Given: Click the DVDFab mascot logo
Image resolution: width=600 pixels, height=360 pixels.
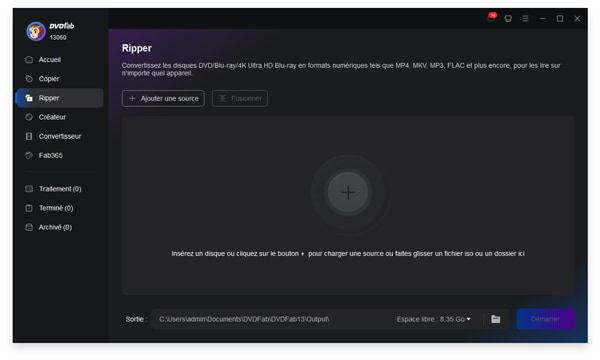Looking at the screenshot, I should (36, 31).
